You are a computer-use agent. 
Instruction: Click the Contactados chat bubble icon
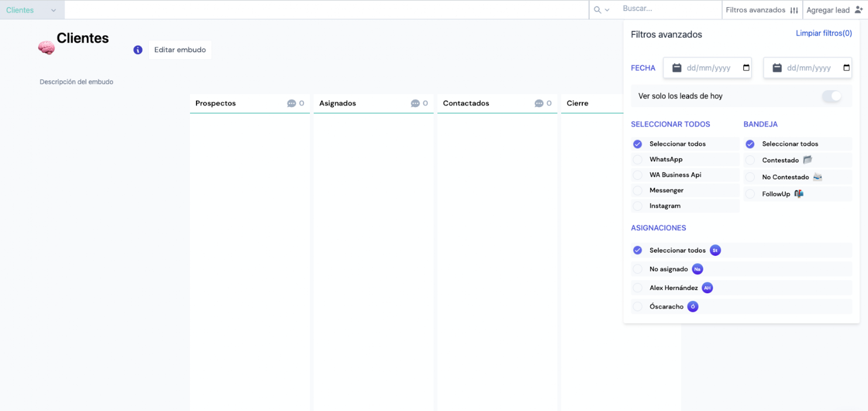pyautogui.click(x=539, y=103)
